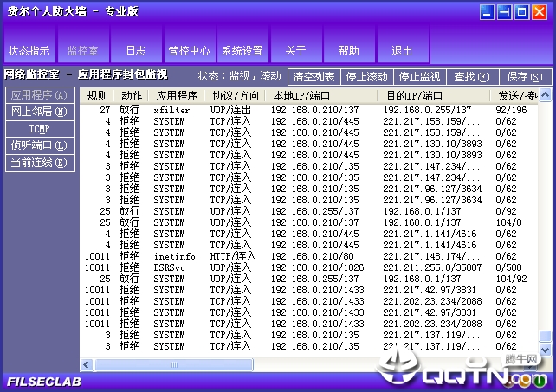Select the 侦听端口(L) sidebar button
Image resolution: width=556 pixels, height=392 pixels.
pos(40,145)
